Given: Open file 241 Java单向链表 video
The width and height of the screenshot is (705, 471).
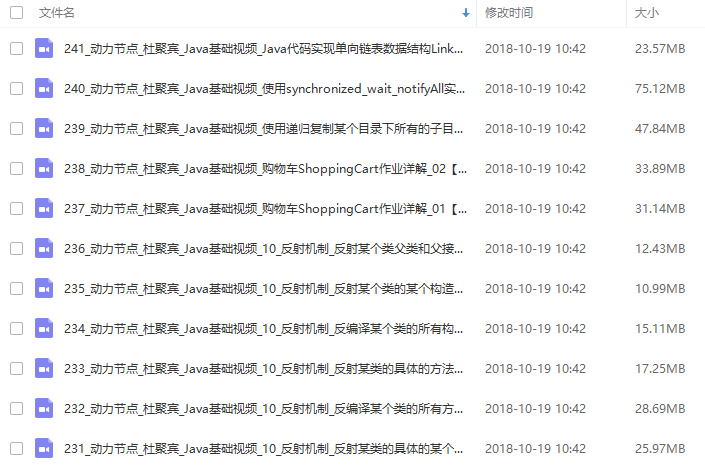Looking at the screenshot, I should coord(263,49).
